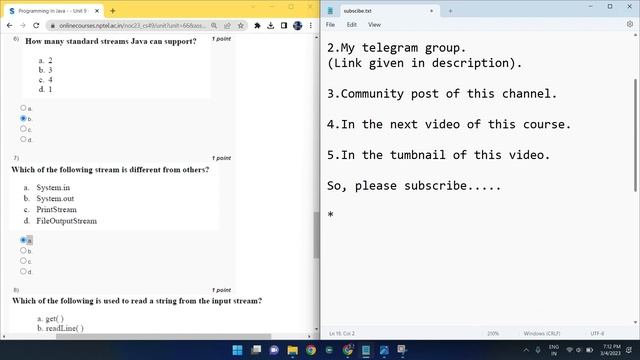
Task: Reload the NPTEL page
Action: 36,25
